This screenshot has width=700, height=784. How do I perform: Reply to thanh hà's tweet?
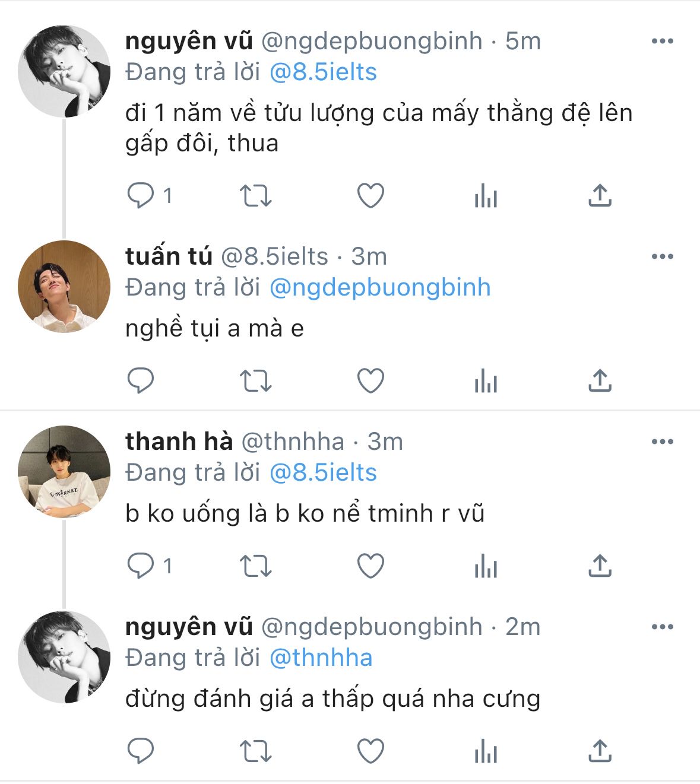[x=141, y=566]
